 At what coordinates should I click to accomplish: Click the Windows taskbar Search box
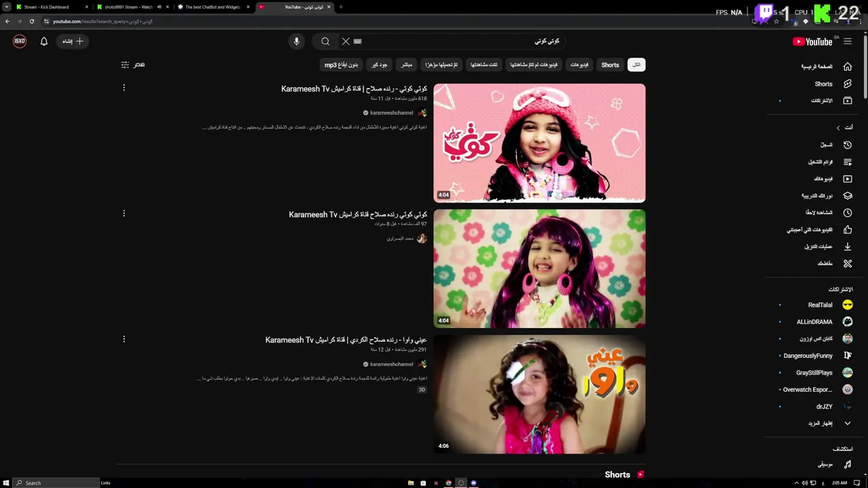[56, 483]
